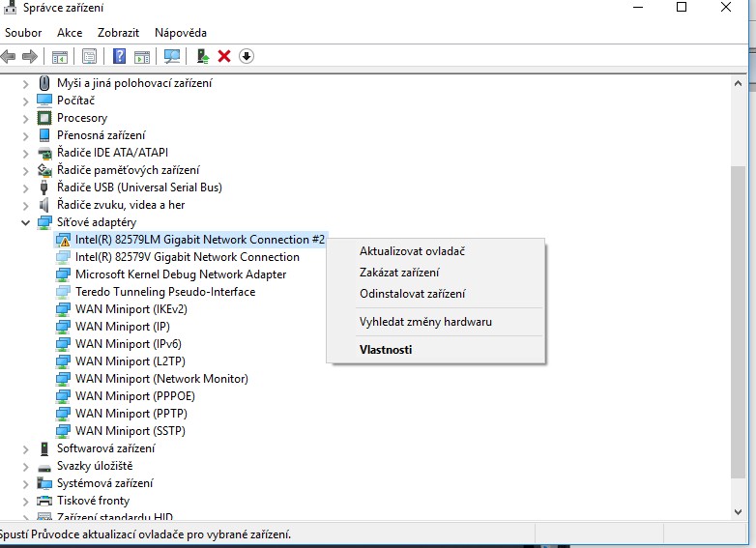Expand the Softwarová zařízení node arrow
Screen dimensions: 756x548
[25, 449]
